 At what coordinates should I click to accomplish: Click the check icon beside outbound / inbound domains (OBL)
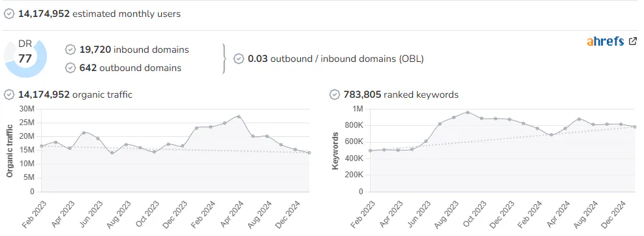coord(239,59)
